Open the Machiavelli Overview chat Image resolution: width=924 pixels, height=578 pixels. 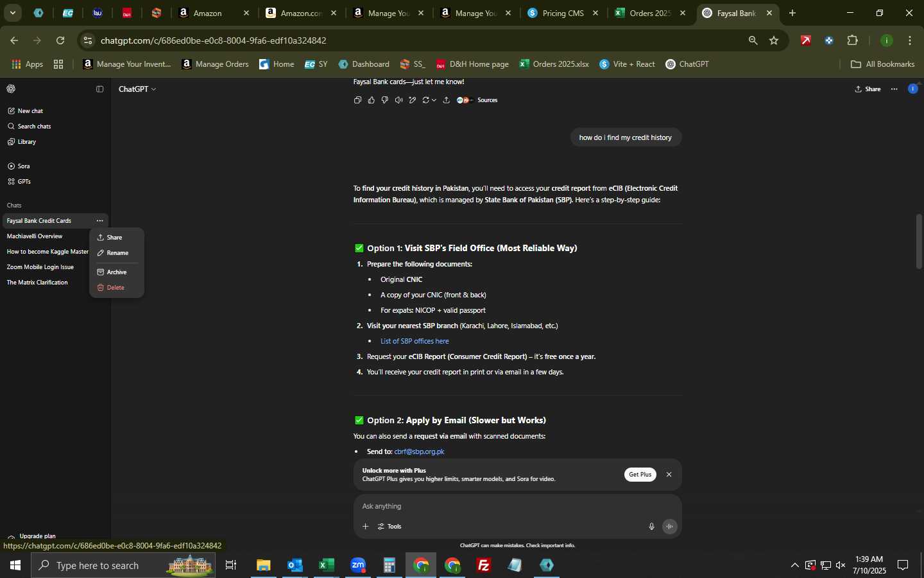pos(35,236)
